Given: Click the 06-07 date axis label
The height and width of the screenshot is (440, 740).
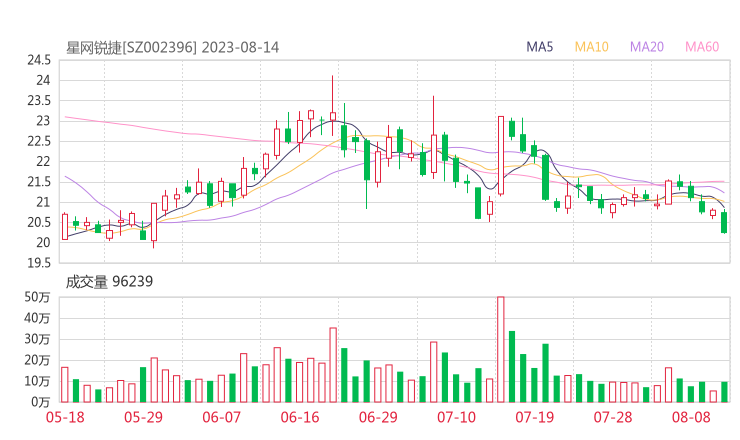Looking at the screenshot, I should (x=221, y=417).
